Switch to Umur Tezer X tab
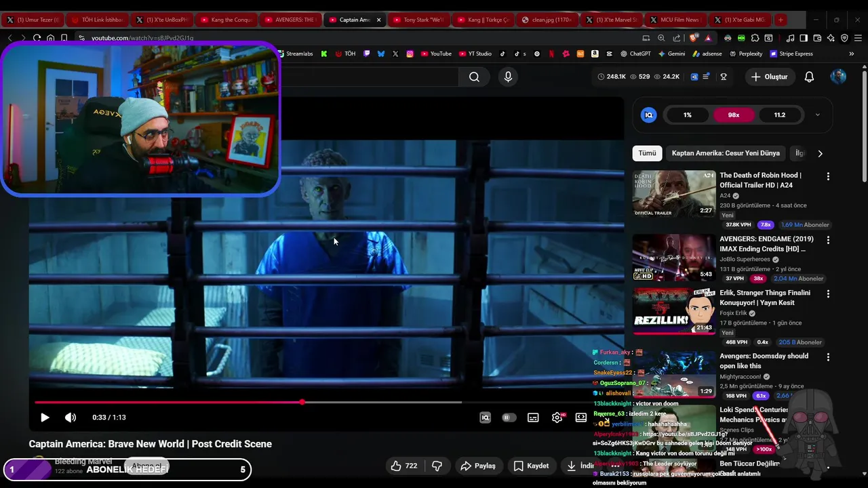 pyautogui.click(x=34, y=20)
